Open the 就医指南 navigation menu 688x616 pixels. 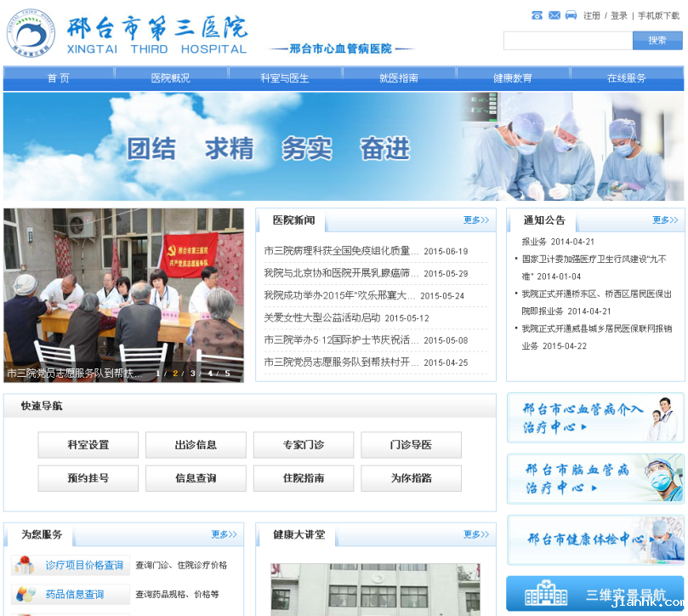tap(399, 78)
